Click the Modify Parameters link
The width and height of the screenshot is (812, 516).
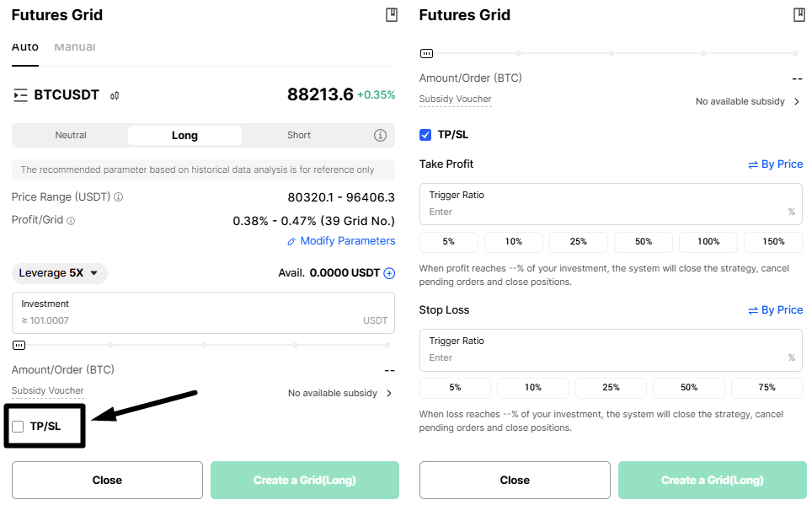point(341,241)
